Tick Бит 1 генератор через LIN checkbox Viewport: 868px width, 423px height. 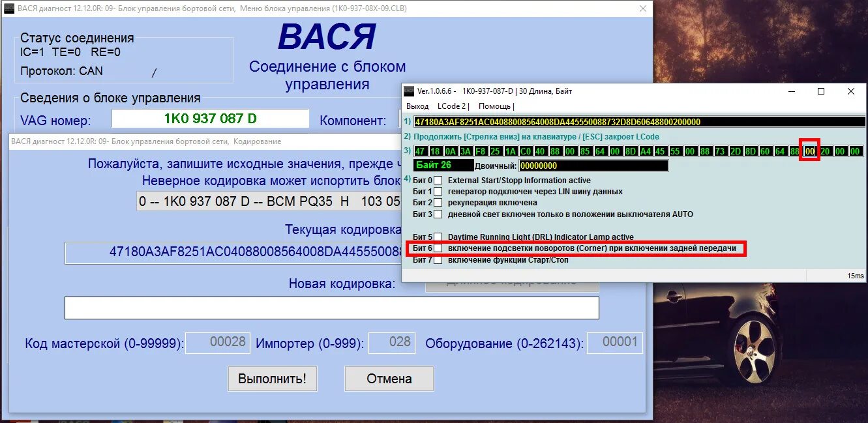[x=438, y=192]
